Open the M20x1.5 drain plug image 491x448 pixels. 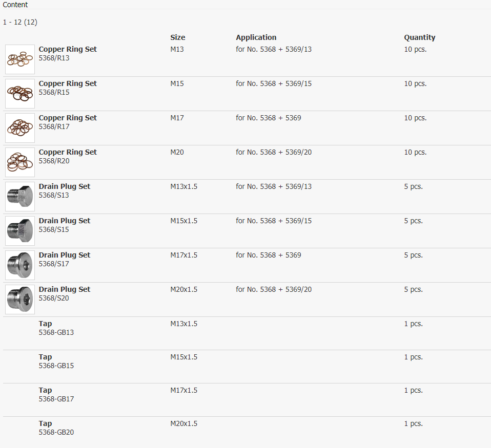click(x=19, y=300)
